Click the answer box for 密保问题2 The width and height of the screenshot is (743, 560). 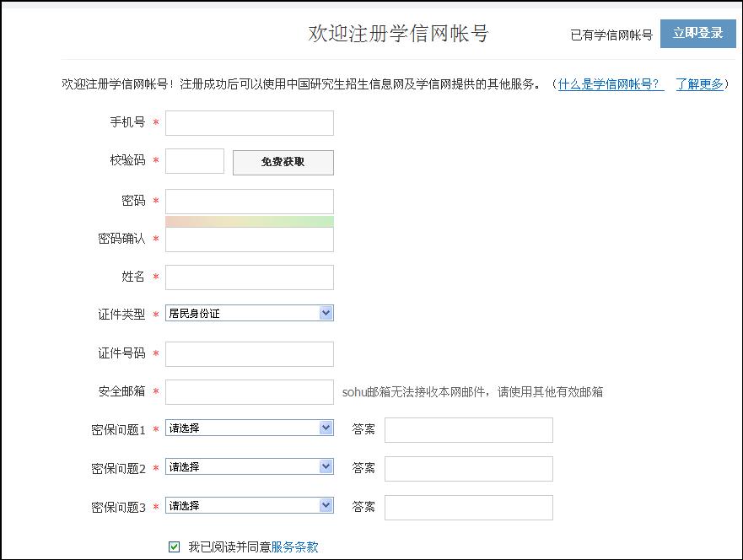click(468, 469)
